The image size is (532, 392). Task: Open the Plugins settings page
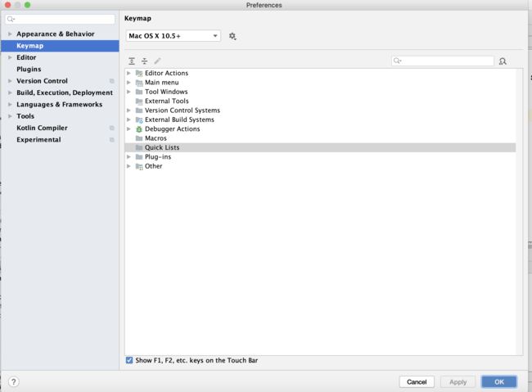29,70
